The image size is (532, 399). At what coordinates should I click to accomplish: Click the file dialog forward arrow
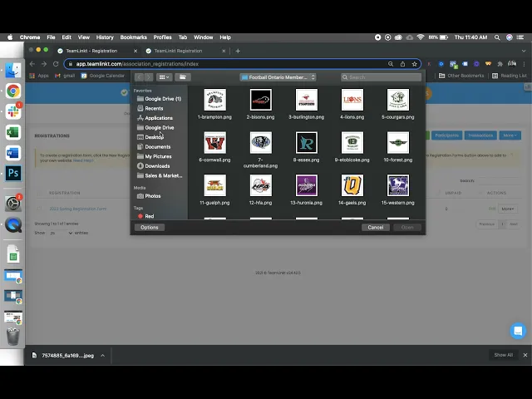pyautogui.click(x=148, y=77)
